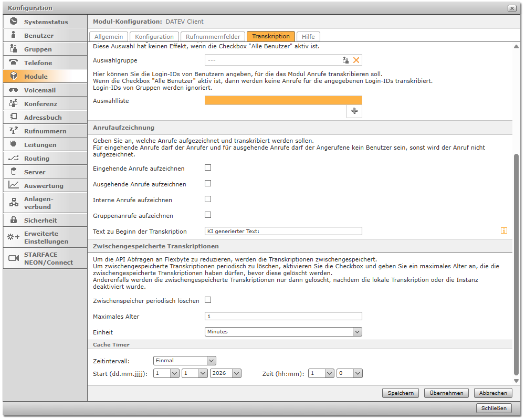The image size is (525, 420).
Task: Click the Voicemail tape icon
Action: [14, 90]
